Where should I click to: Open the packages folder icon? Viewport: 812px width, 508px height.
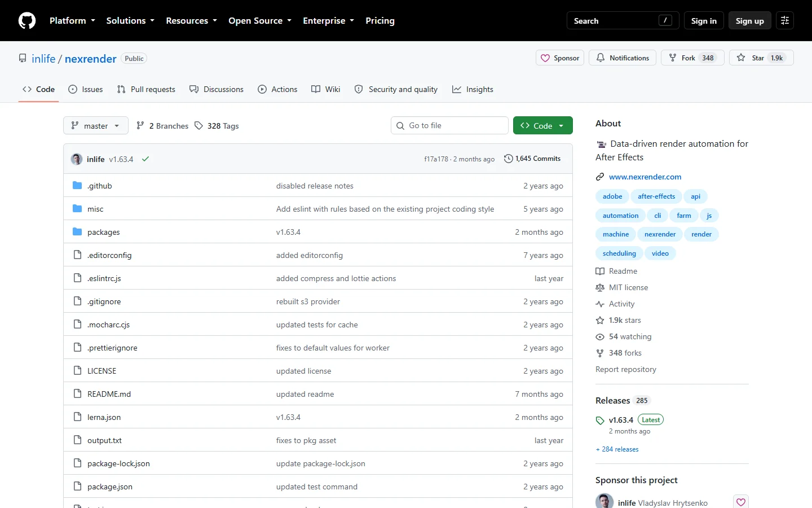coord(77,232)
